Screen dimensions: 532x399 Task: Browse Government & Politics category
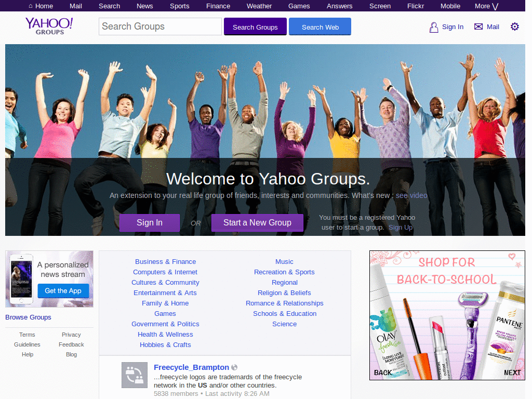(165, 324)
